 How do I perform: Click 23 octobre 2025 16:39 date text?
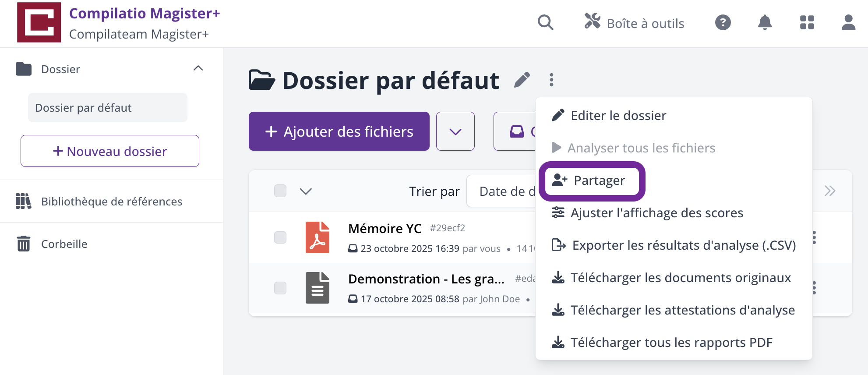(x=410, y=248)
